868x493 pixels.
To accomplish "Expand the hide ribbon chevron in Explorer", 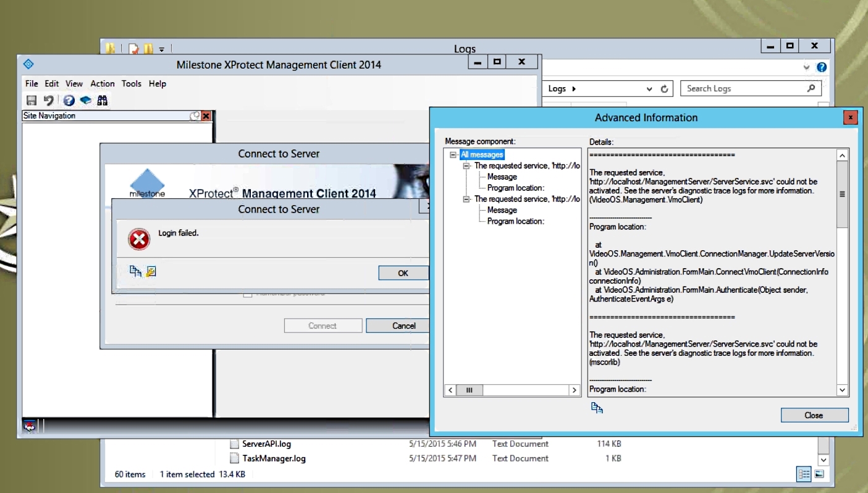I will point(807,67).
